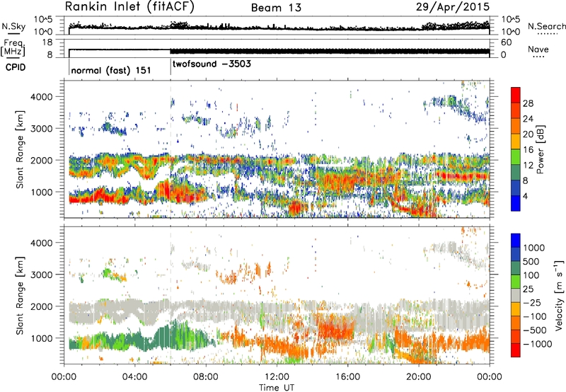The height and width of the screenshot is (392, 566).
Task: Click the power colorbar tick label '28'
Action: pyautogui.click(x=528, y=103)
